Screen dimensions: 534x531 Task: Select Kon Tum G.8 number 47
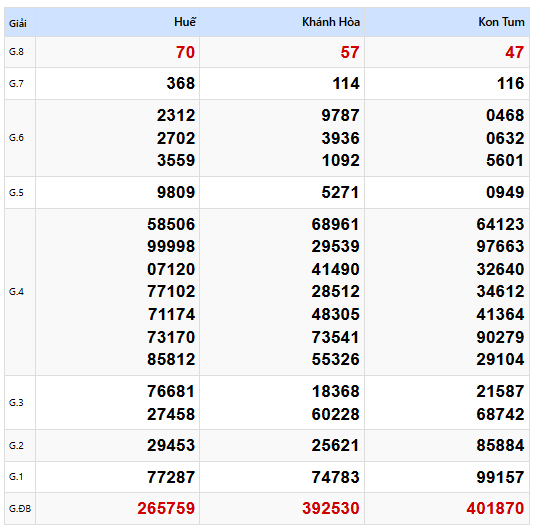tap(514, 52)
